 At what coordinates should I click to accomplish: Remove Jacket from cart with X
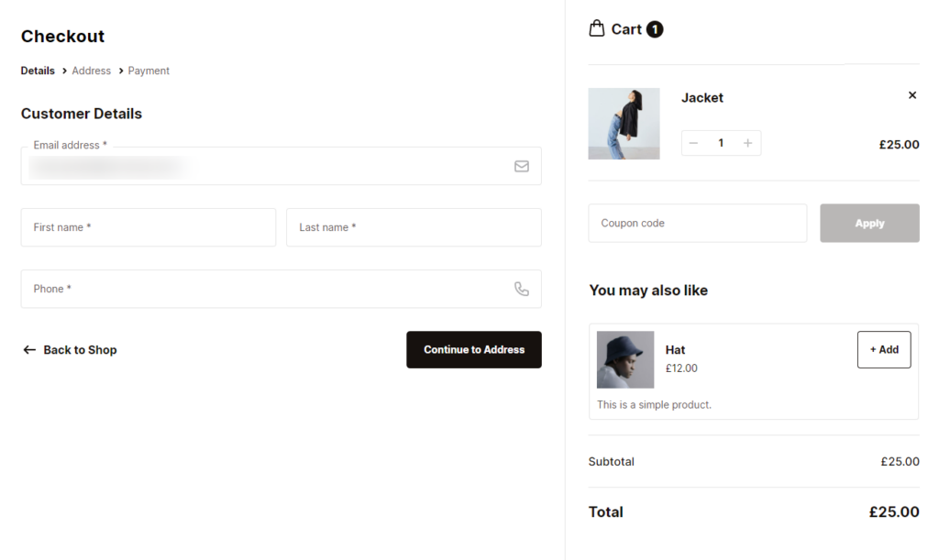(x=911, y=95)
